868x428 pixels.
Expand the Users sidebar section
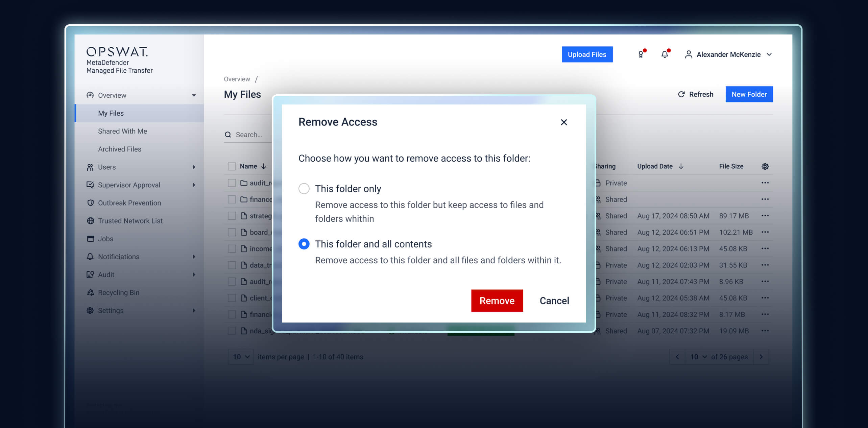[x=106, y=167]
